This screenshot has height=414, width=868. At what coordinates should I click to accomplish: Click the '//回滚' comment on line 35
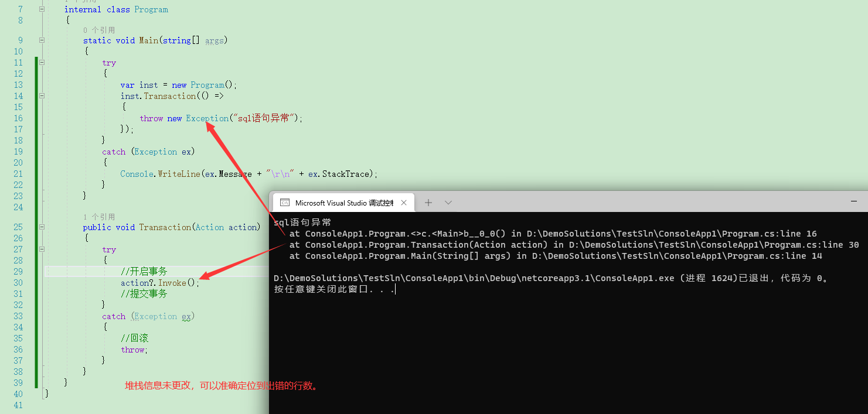pyautogui.click(x=135, y=338)
